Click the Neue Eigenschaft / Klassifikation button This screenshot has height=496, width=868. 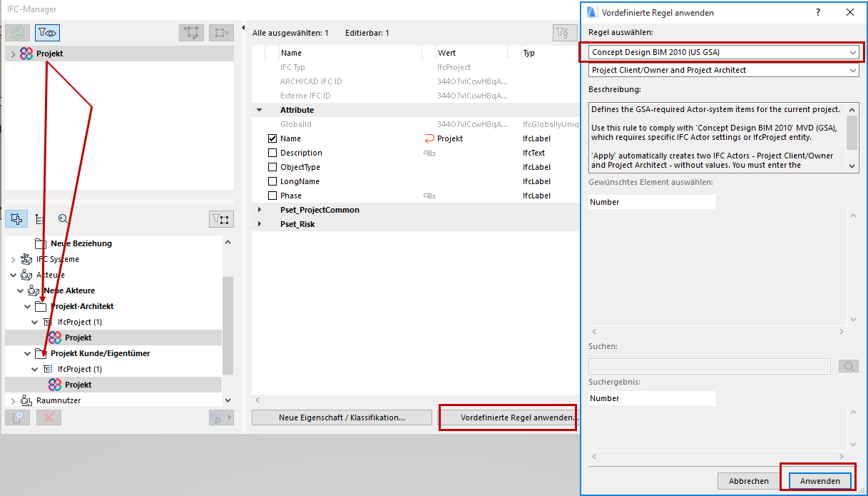(x=342, y=417)
